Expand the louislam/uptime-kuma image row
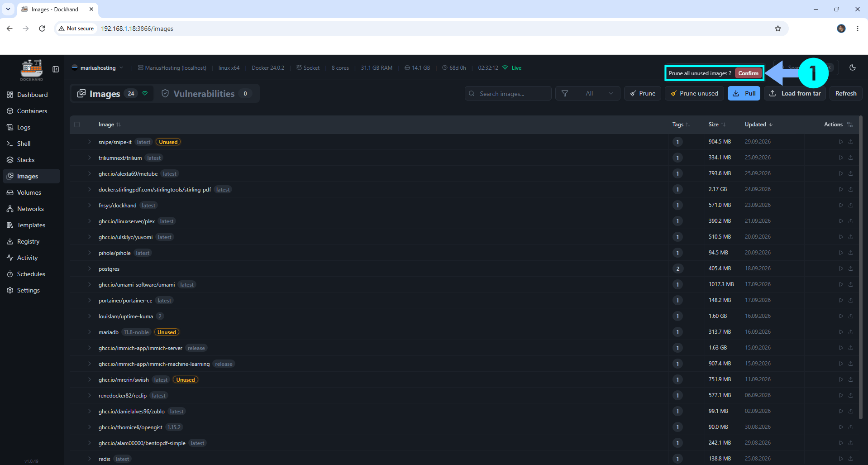This screenshot has width=868, height=465. click(x=90, y=316)
